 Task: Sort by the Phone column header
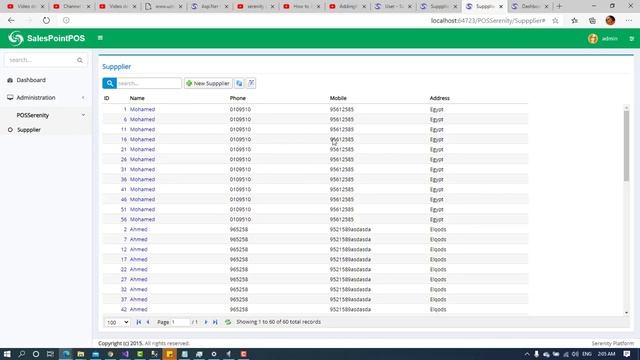pos(238,98)
